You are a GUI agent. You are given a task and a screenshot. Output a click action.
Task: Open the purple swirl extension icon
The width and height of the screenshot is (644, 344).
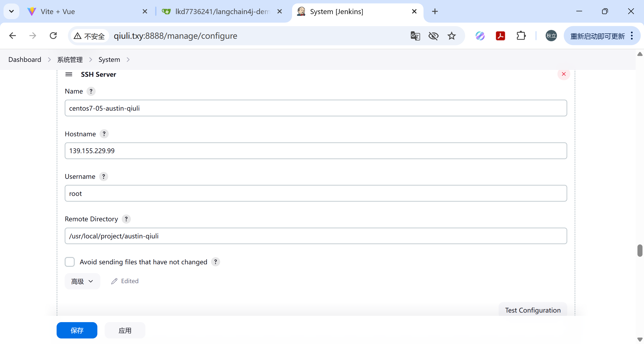coord(480,36)
